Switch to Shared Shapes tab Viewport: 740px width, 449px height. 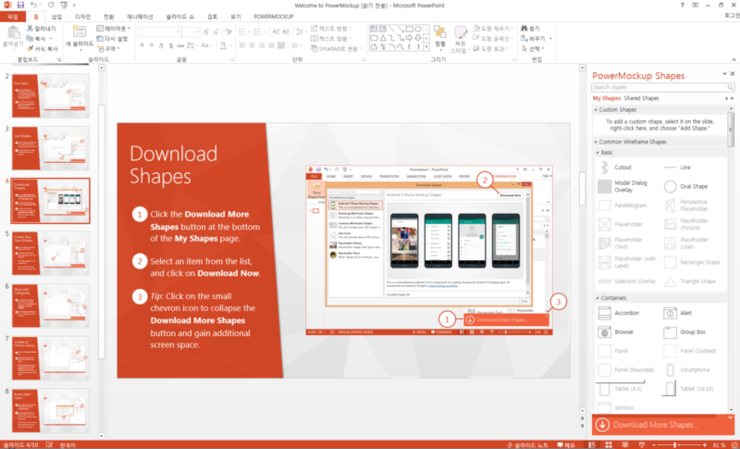point(641,98)
